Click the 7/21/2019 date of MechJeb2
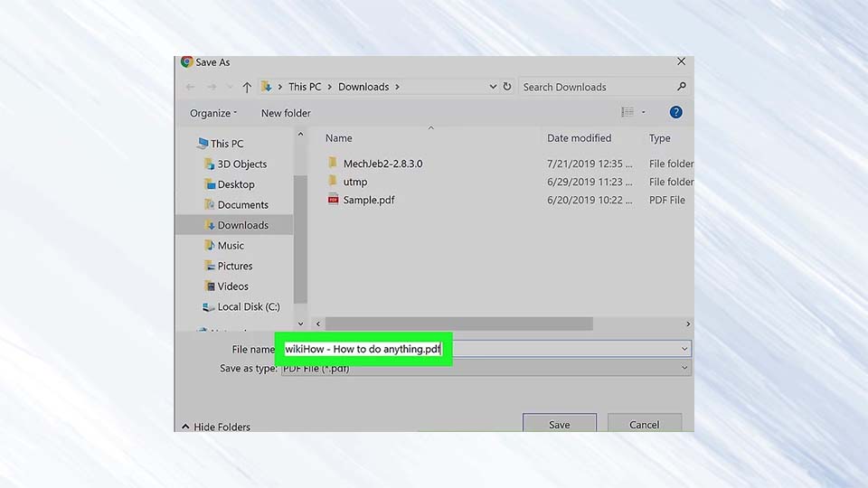868x488 pixels. click(x=590, y=164)
